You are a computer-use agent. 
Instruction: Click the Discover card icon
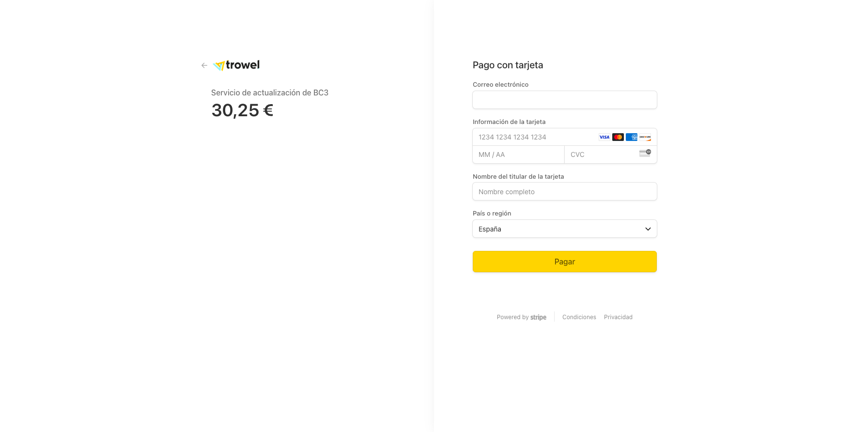click(x=645, y=137)
